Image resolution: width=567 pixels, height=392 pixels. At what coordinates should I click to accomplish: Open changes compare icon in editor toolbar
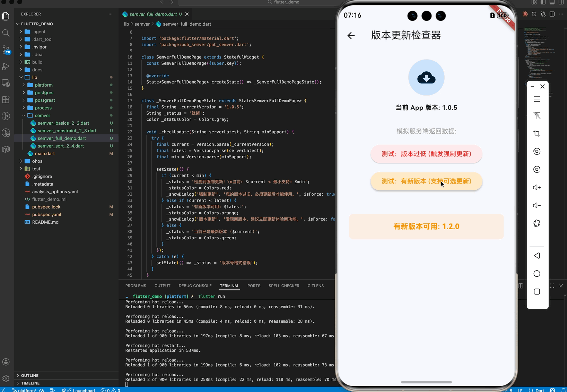click(543, 14)
